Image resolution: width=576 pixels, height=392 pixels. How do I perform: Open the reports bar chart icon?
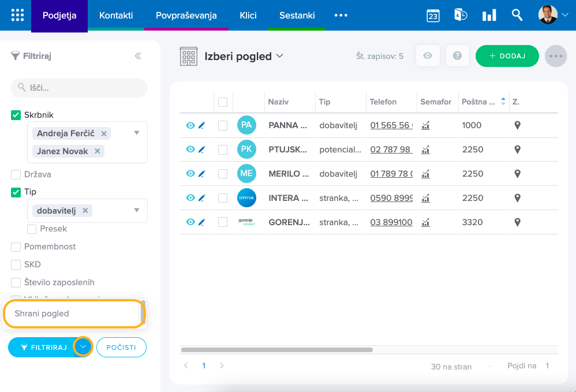(x=489, y=16)
